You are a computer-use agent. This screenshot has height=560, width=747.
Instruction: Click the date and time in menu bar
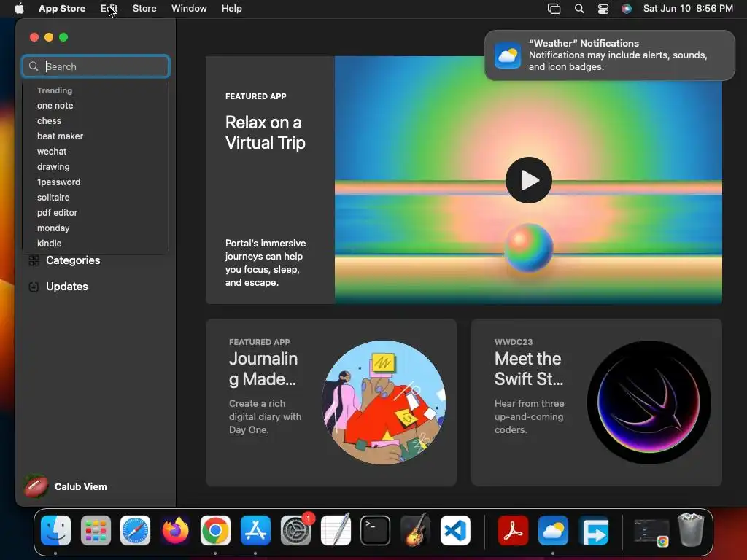(x=688, y=9)
